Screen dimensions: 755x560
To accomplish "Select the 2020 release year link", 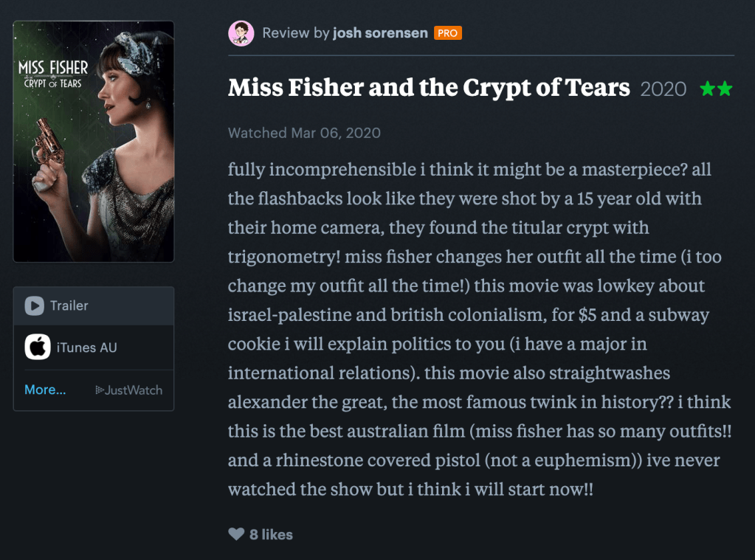I will point(663,89).
